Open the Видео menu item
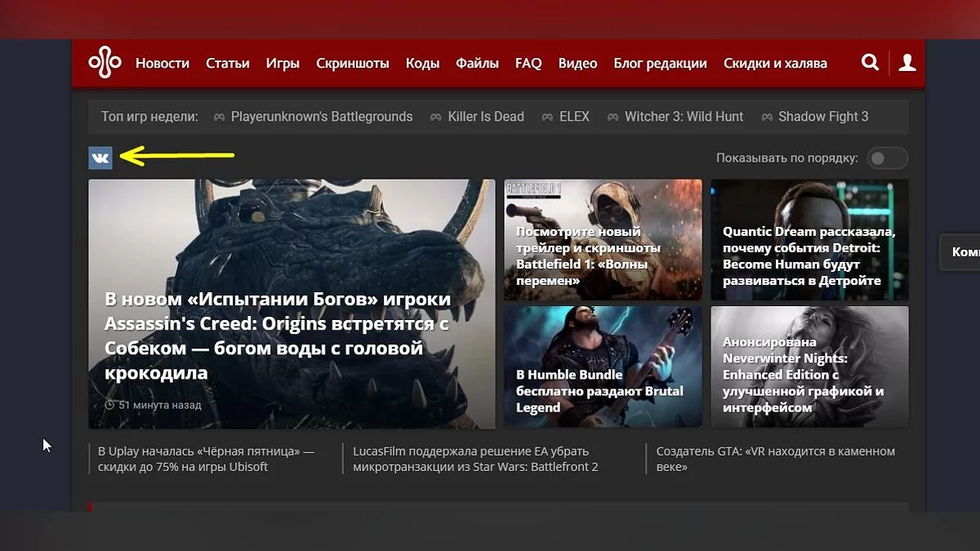 click(578, 63)
